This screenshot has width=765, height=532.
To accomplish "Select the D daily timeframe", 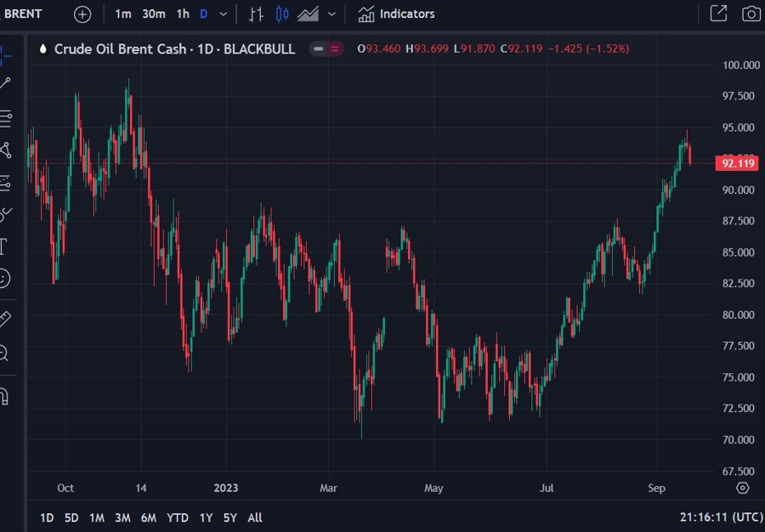I will [204, 14].
